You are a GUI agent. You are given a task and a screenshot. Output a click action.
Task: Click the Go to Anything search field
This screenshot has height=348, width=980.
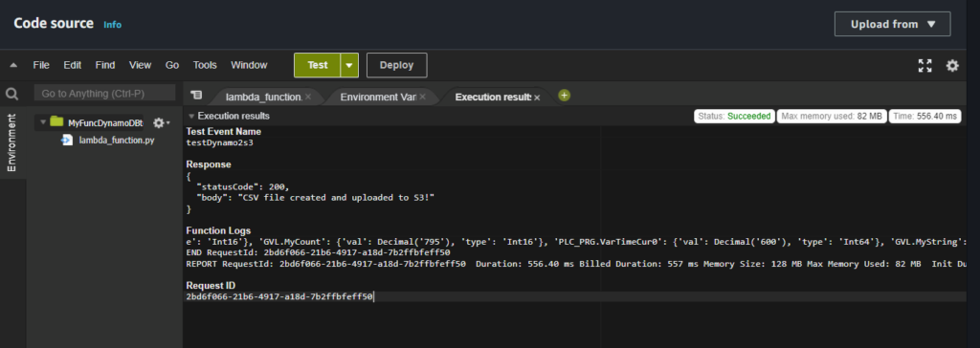[x=104, y=93]
